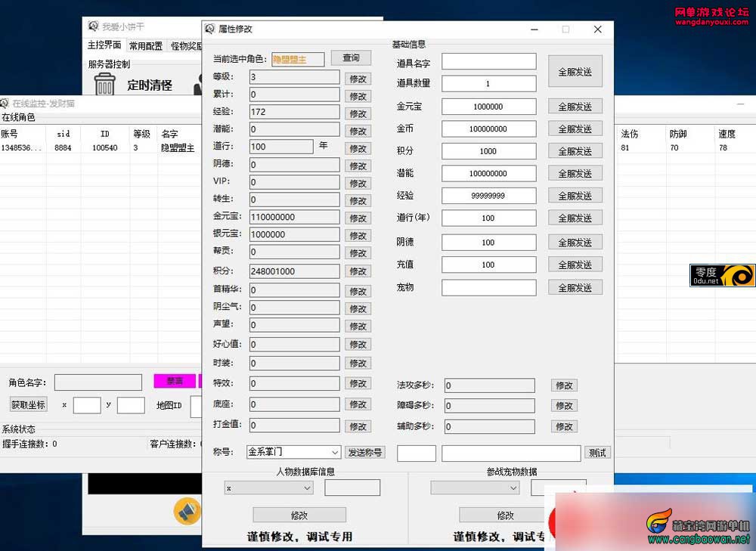Switch to the 主控界面 tab
The image size is (756, 551).
(x=104, y=45)
